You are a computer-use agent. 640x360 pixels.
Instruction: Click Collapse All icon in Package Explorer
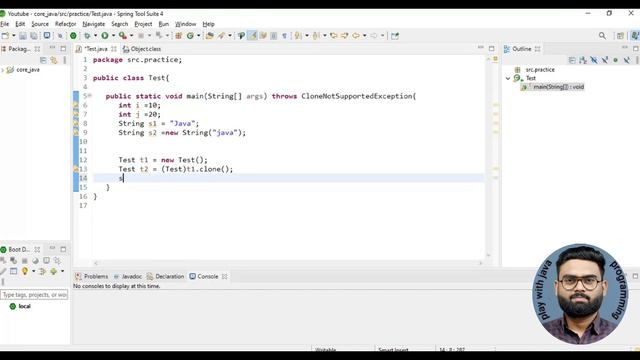coord(43,60)
